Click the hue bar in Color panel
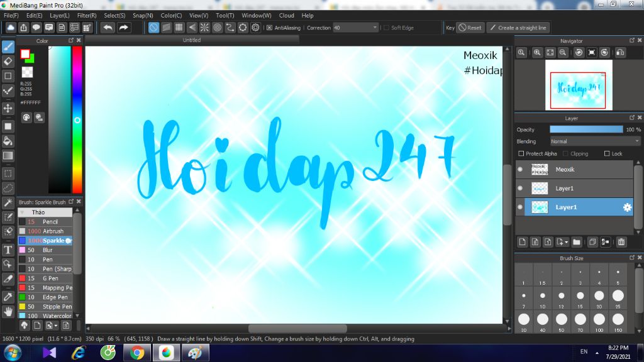Viewport: 644px width, 362px height. [x=77, y=119]
